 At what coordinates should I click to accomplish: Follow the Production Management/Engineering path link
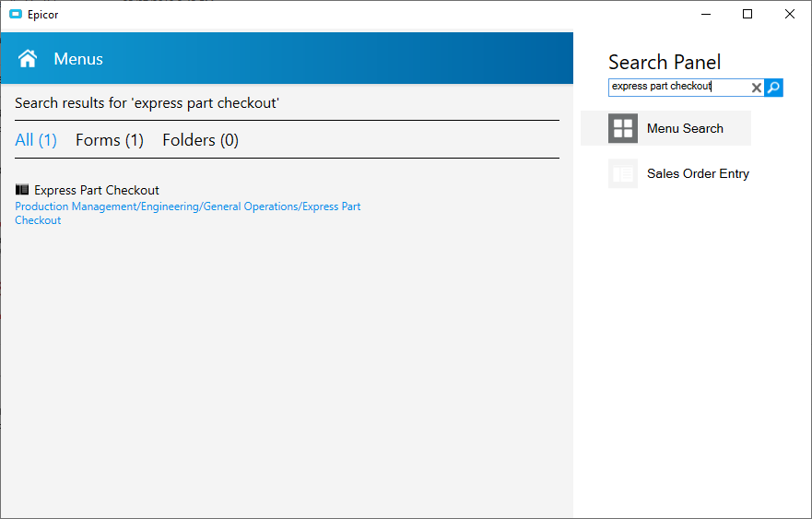point(187,213)
